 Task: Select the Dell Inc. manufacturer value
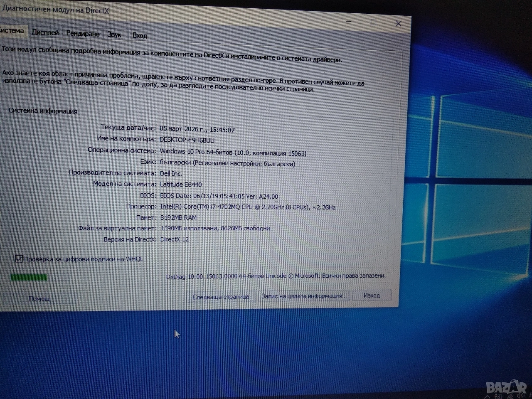171,173
